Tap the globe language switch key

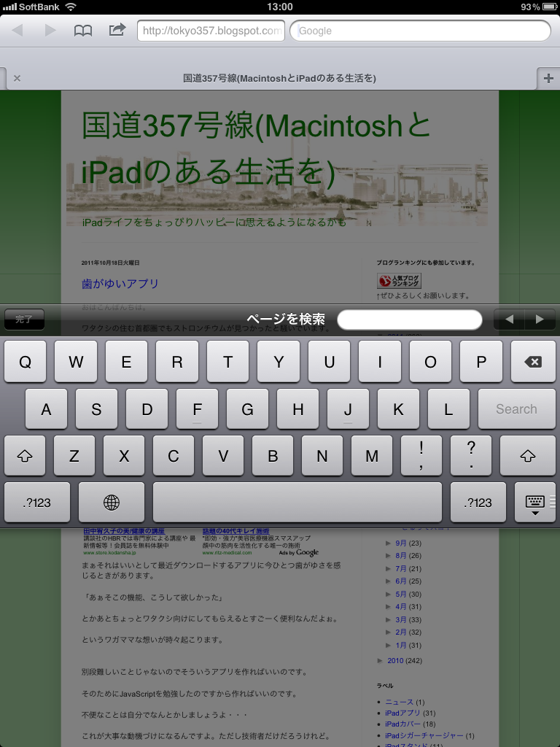(112, 503)
